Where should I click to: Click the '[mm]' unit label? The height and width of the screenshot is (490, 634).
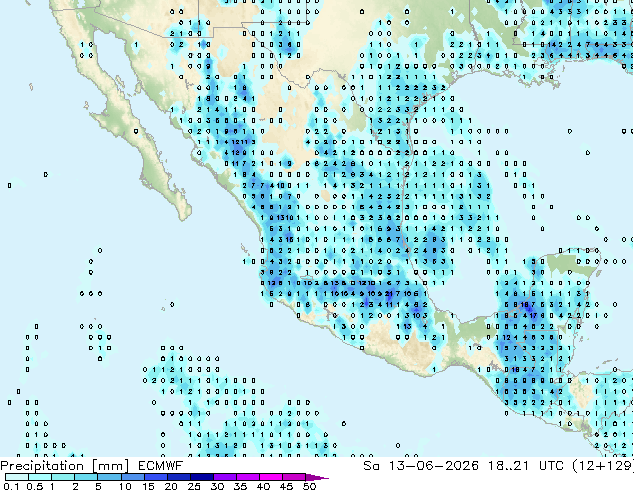point(110,466)
